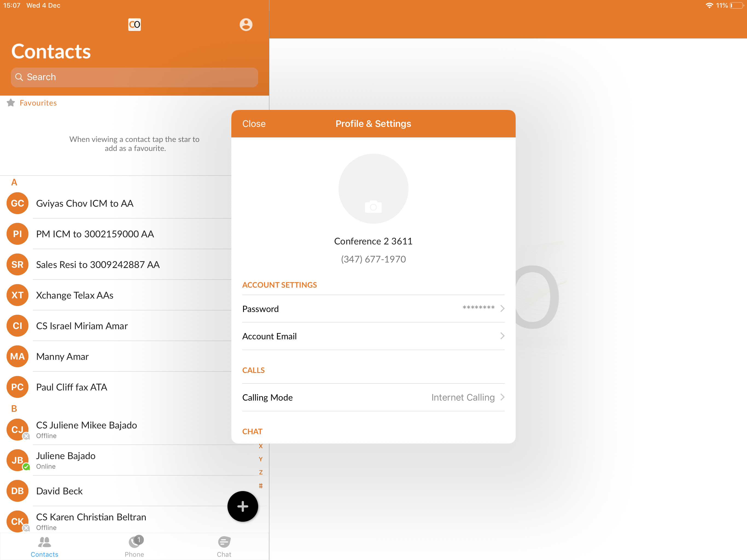Tap the GC avatar for Gviyas Chov
Image resolution: width=747 pixels, height=560 pixels.
tap(17, 203)
